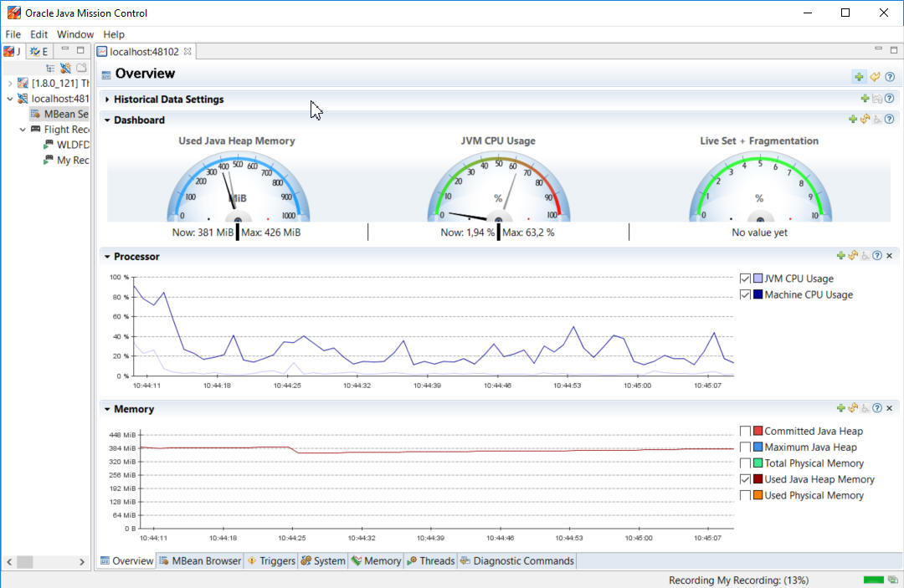This screenshot has height=588, width=904.
Task: Maximize the JVM Browser side panel
Action: 80,50
